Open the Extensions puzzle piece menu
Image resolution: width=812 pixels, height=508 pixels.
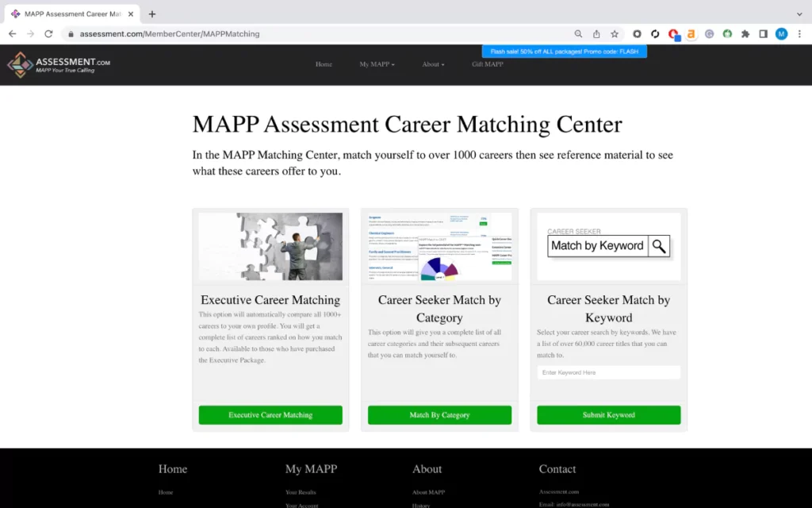(745, 33)
